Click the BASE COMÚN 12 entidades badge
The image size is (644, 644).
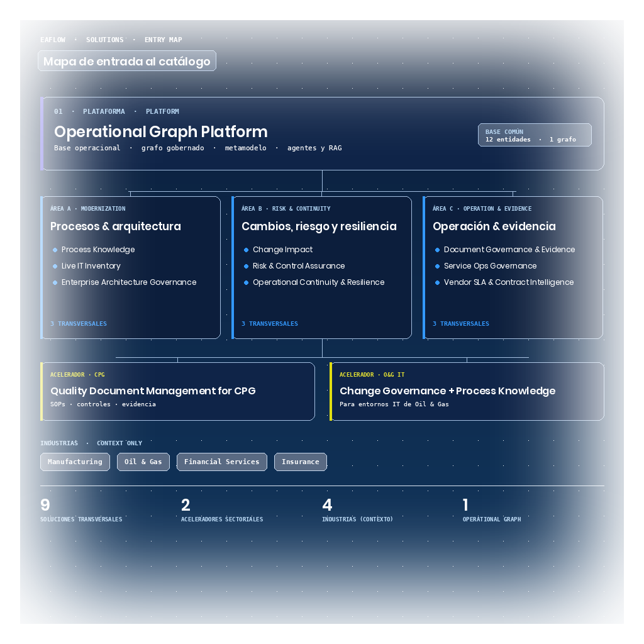point(535,135)
